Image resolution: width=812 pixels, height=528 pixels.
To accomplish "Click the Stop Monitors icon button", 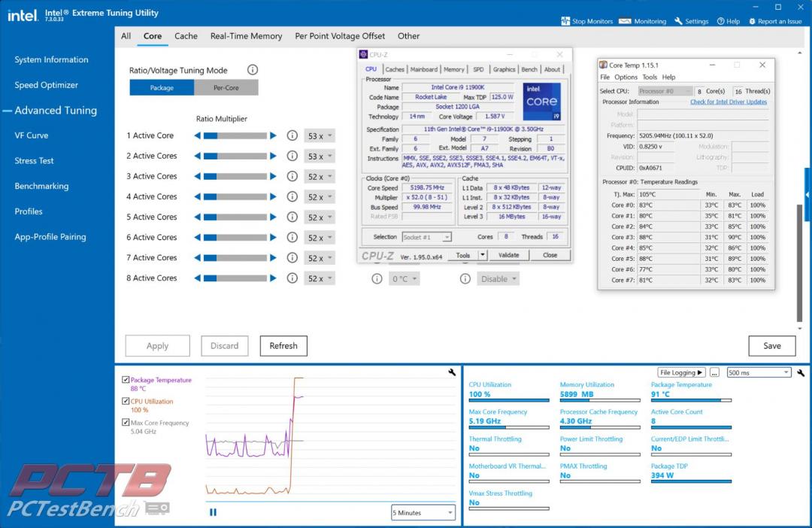I will coord(565,21).
